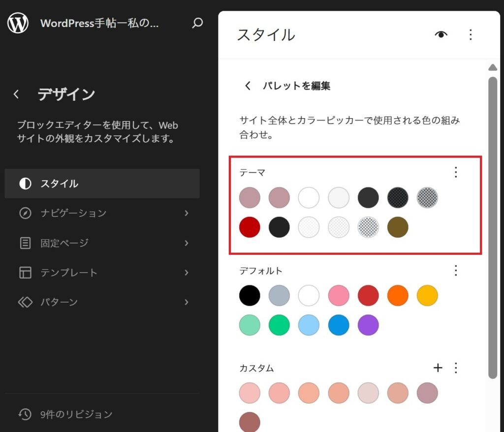Select the pale blue default swatch
Screen dimensions: 504x432
(x=309, y=325)
